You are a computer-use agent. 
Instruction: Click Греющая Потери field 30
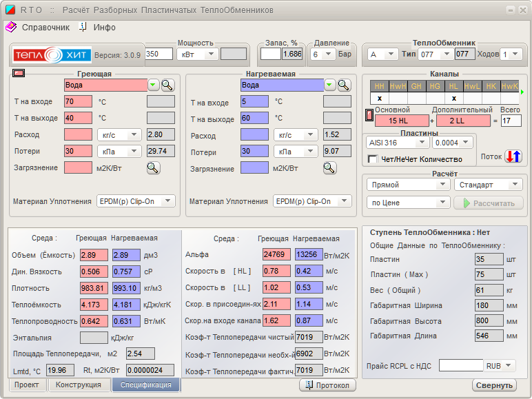point(78,151)
